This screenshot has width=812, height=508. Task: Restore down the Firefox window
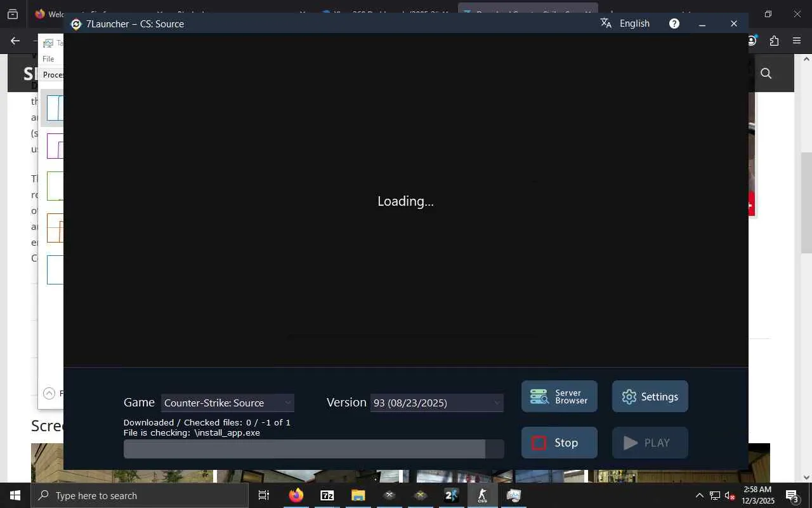pyautogui.click(x=768, y=14)
